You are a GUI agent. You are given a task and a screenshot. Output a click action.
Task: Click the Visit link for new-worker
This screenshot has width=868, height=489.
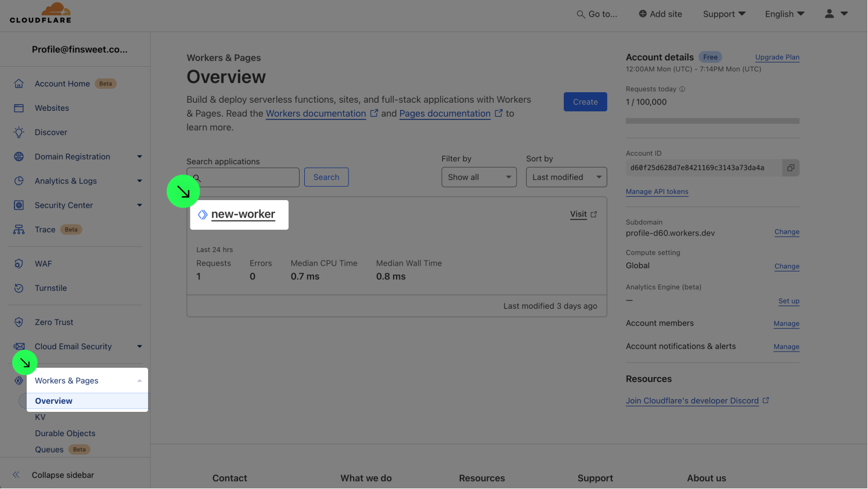[578, 214]
